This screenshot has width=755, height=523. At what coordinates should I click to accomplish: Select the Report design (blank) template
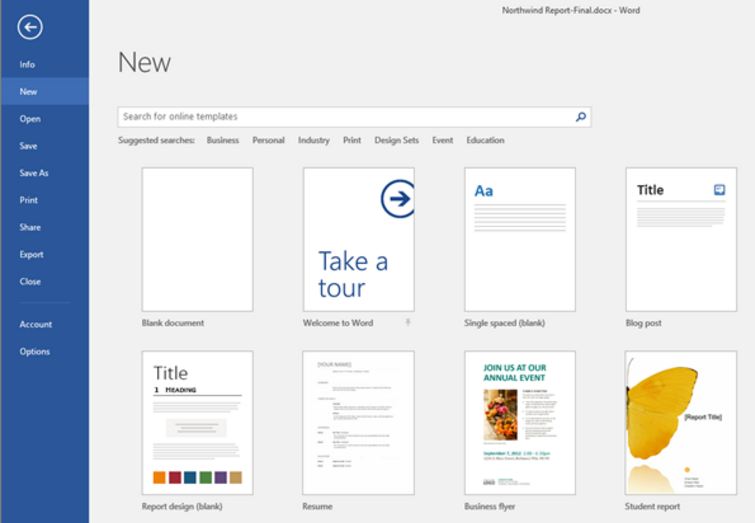pyautogui.click(x=197, y=422)
